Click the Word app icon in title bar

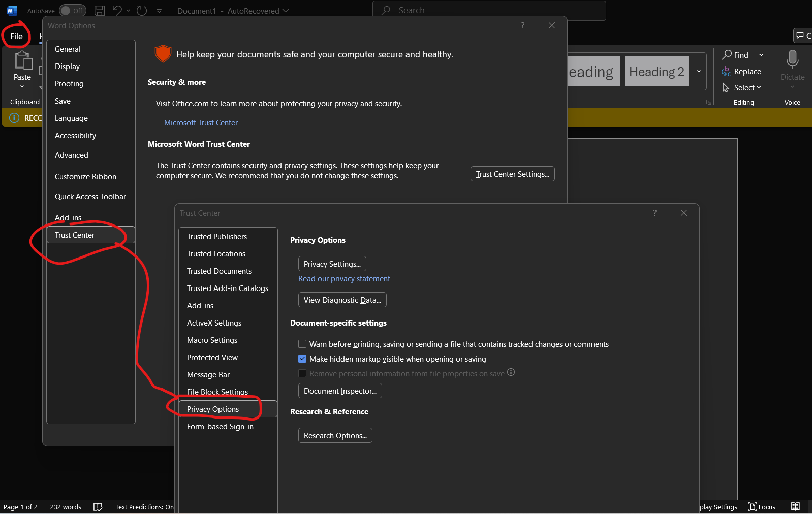point(11,10)
